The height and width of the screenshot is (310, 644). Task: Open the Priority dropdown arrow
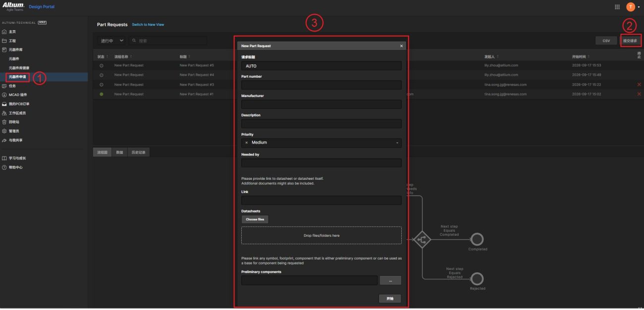coord(397,143)
